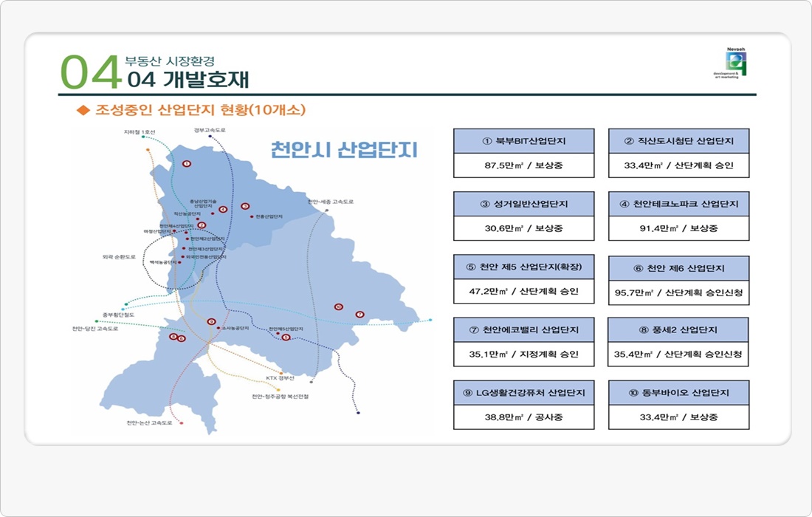Click the 지하철 1호선 map label
The width and height of the screenshot is (812, 517).
[140, 132]
